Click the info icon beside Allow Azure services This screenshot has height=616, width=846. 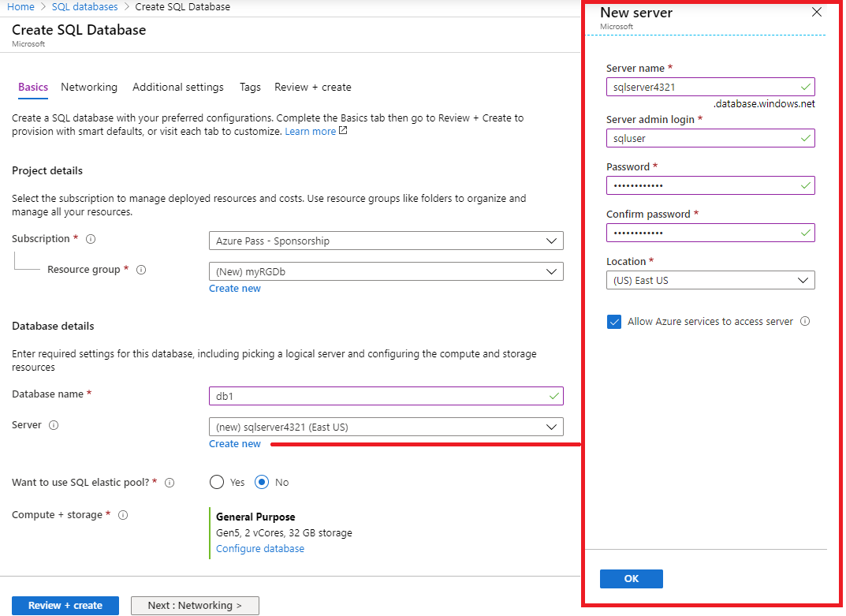tap(805, 321)
